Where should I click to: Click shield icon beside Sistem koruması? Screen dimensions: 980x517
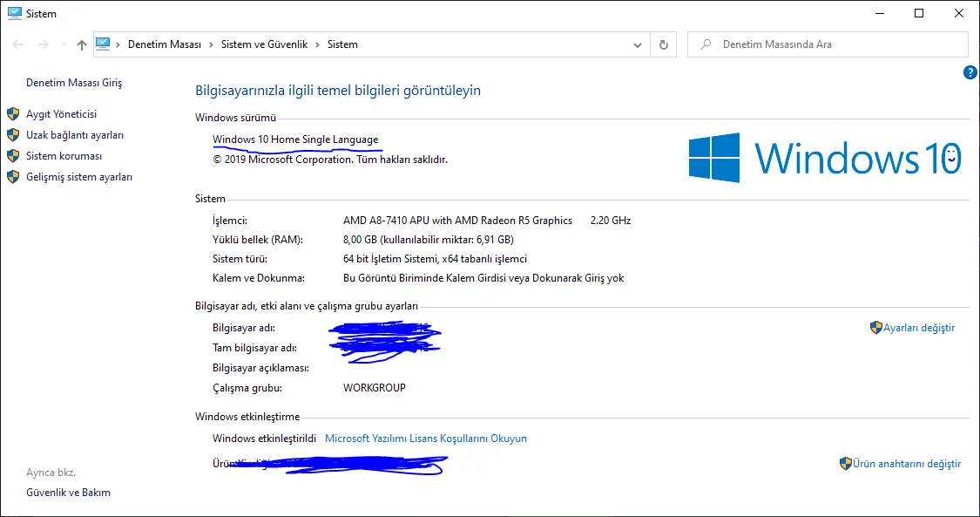coord(13,156)
